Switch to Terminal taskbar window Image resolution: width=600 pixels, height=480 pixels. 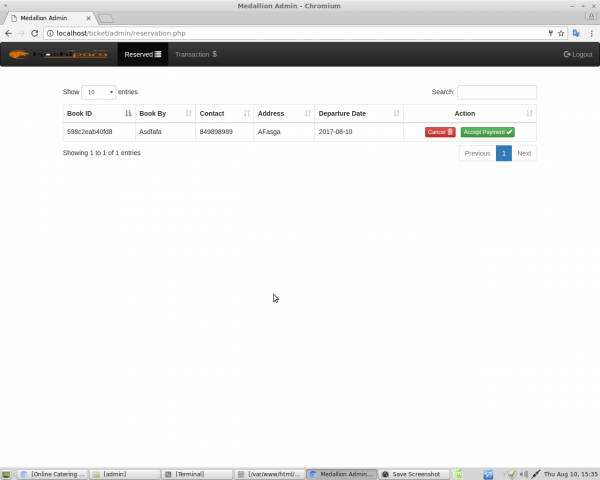197,474
